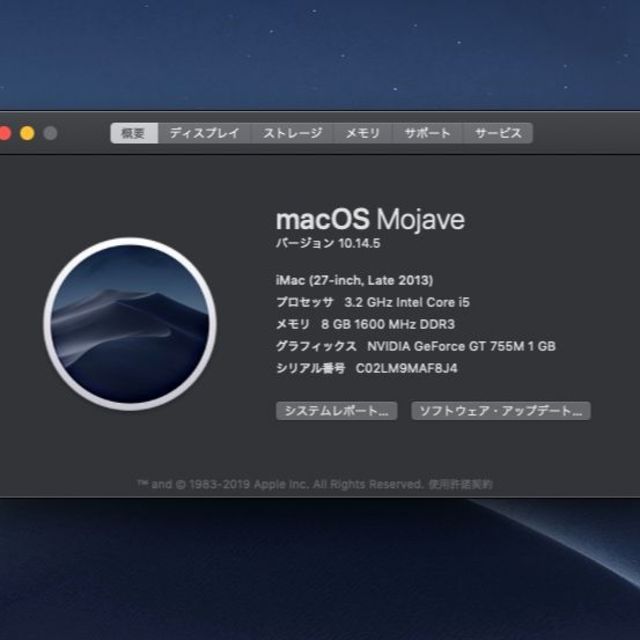Click the macOS Mojave circular logo
640x640 pixels.
(130, 324)
